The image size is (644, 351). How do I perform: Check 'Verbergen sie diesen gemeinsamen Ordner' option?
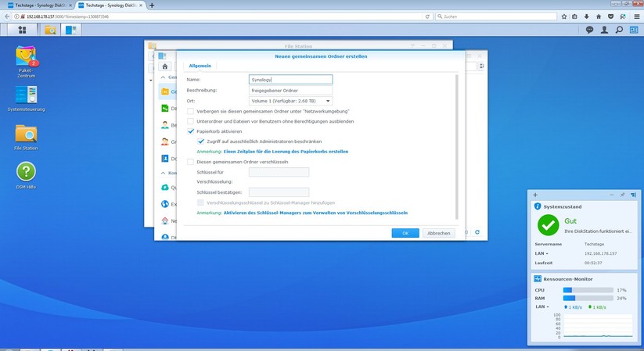[191, 111]
